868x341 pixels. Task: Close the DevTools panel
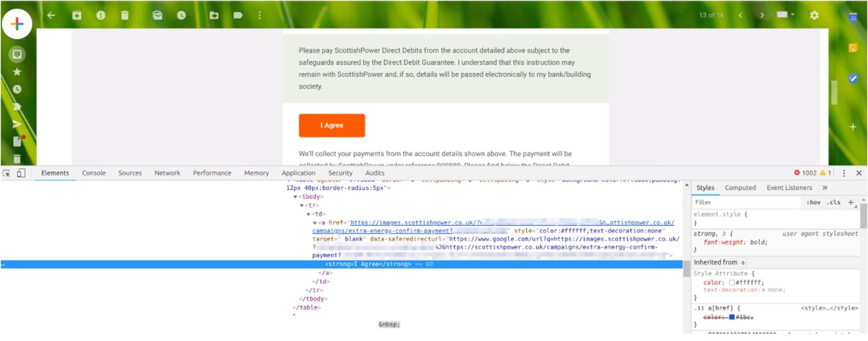(859, 173)
